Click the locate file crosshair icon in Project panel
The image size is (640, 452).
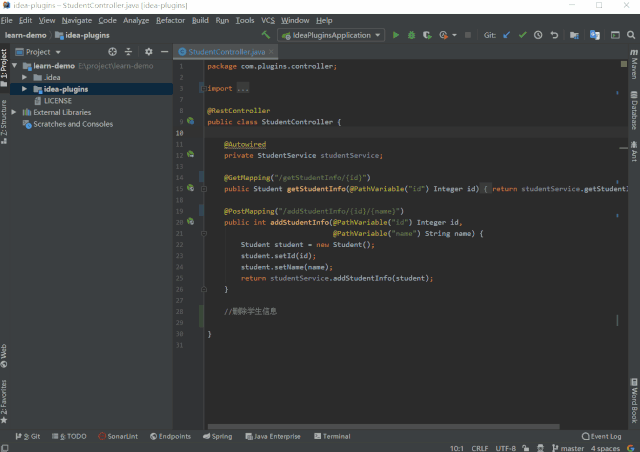pos(112,51)
